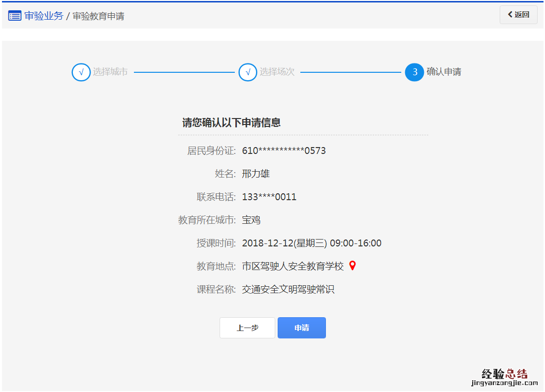Click the city value 宝鸡

[251, 220]
